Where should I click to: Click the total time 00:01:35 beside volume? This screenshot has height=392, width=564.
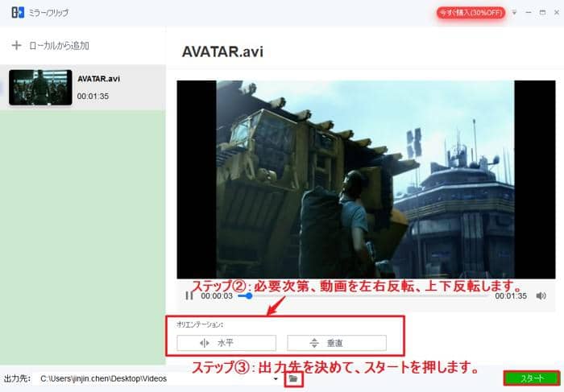click(x=511, y=296)
